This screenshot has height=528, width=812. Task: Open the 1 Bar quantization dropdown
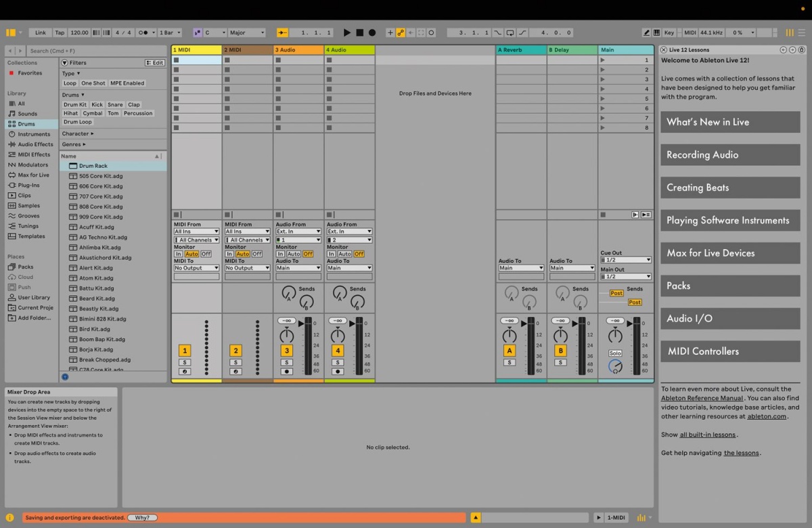pyautogui.click(x=170, y=32)
